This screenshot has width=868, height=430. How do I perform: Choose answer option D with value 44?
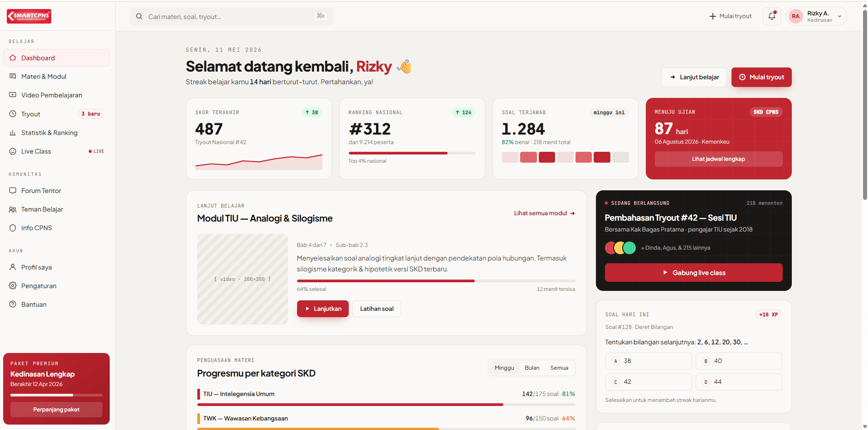click(739, 382)
